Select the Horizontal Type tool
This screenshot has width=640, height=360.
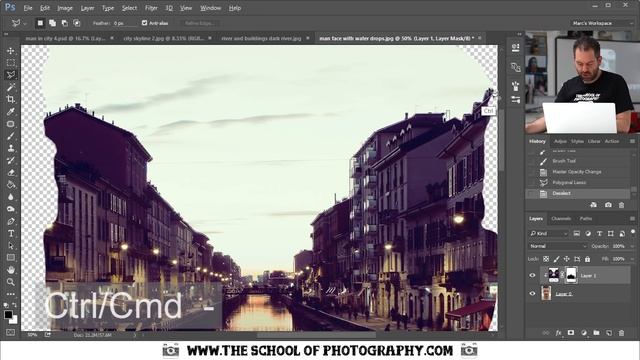pos(11,233)
